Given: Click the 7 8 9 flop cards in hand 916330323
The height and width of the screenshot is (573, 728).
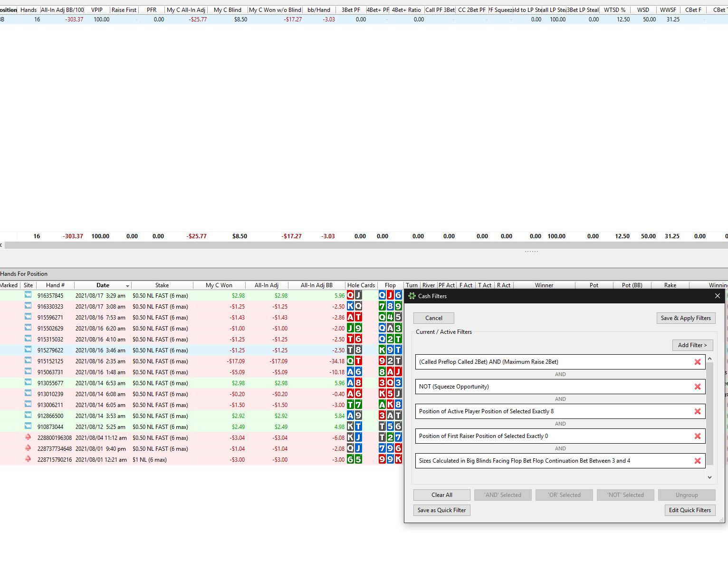Looking at the screenshot, I should (x=390, y=306).
